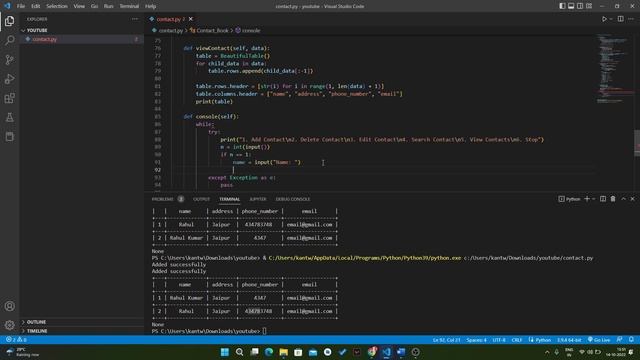Click CRLF line ending status item
640x360 pixels.
[517, 340]
